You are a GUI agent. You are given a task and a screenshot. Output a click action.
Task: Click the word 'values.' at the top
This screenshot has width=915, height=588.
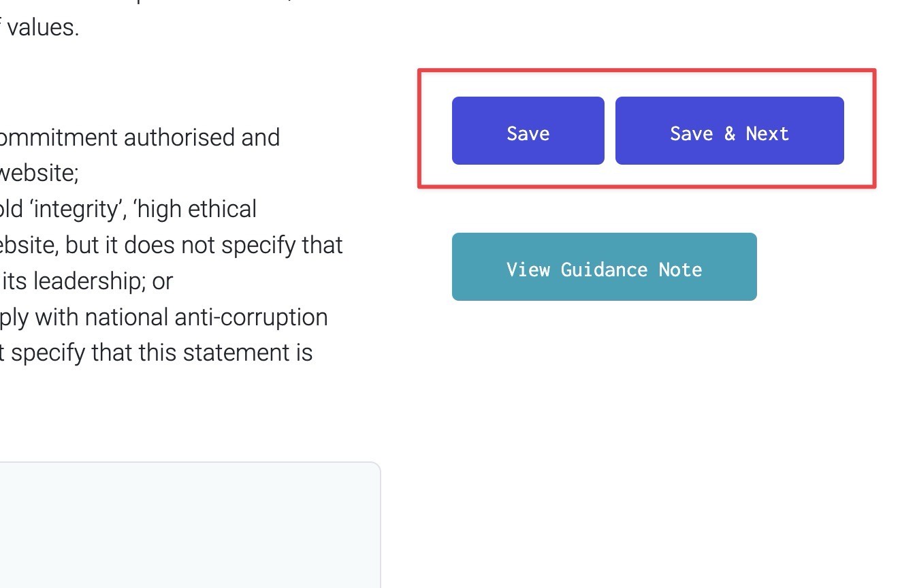point(42,29)
